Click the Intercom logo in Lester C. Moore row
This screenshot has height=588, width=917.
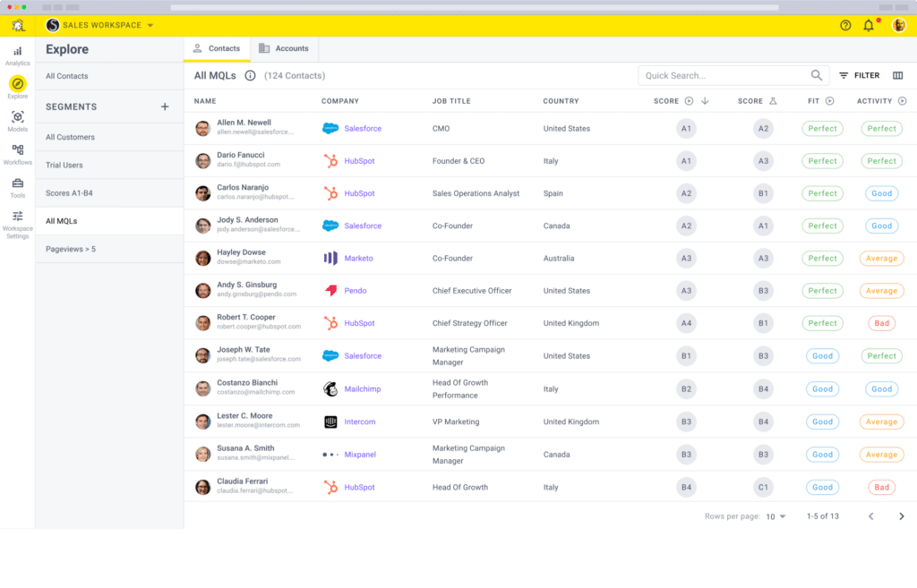tap(330, 422)
